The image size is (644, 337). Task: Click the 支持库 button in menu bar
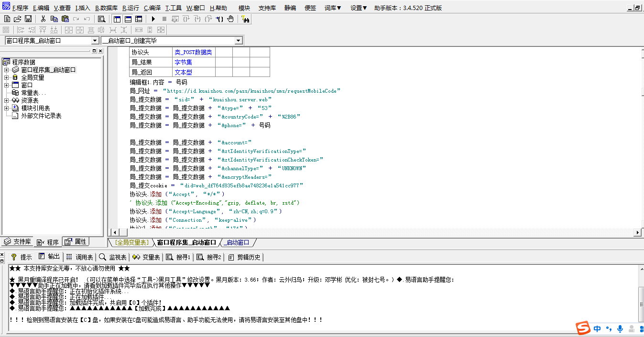pos(267,8)
